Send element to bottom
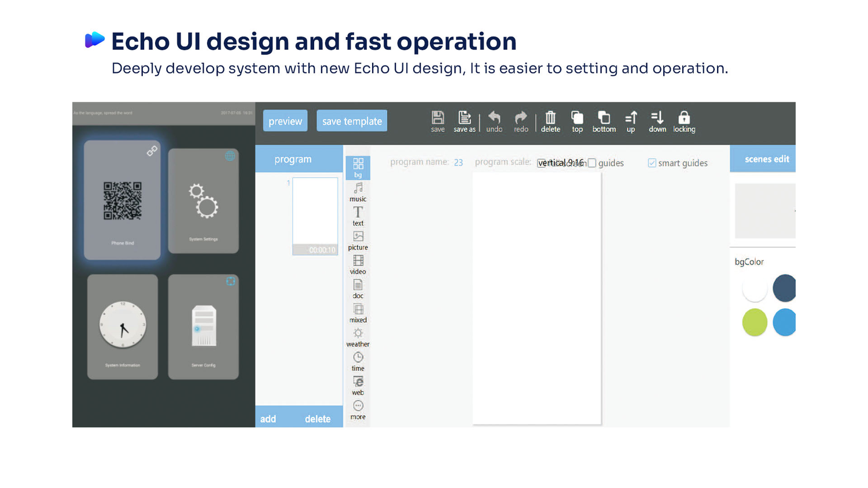 (604, 121)
